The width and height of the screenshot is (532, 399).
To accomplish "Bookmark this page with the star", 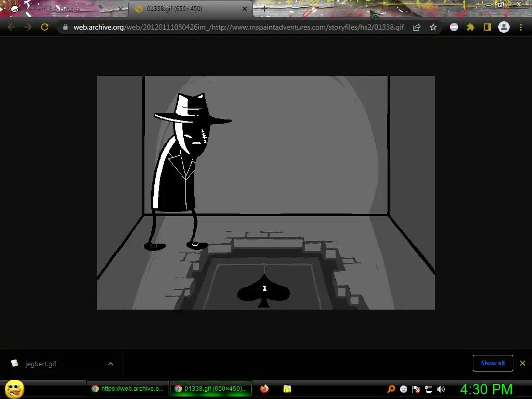I will click(433, 27).
